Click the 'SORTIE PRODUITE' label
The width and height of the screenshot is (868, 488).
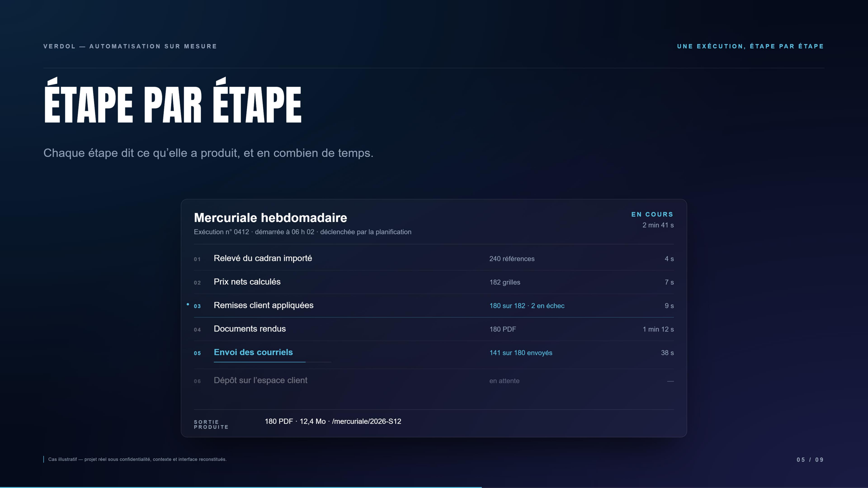pos(211,424)
